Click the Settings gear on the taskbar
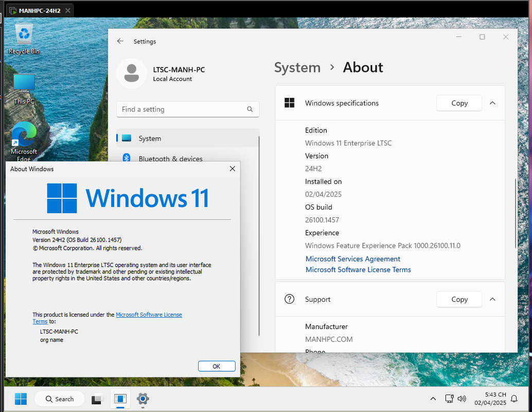Screen dimensions: 532x412 pyautogui.click(x=143, y=399)
